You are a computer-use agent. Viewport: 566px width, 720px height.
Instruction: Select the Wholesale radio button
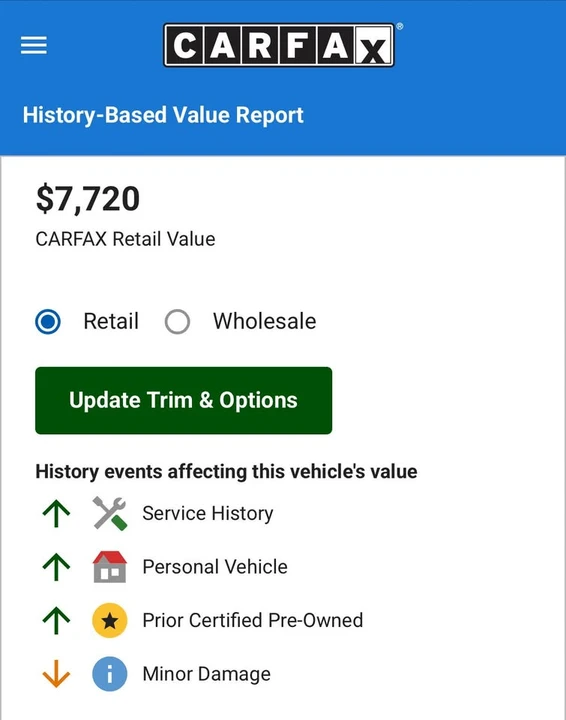click(x=177, y=321)
